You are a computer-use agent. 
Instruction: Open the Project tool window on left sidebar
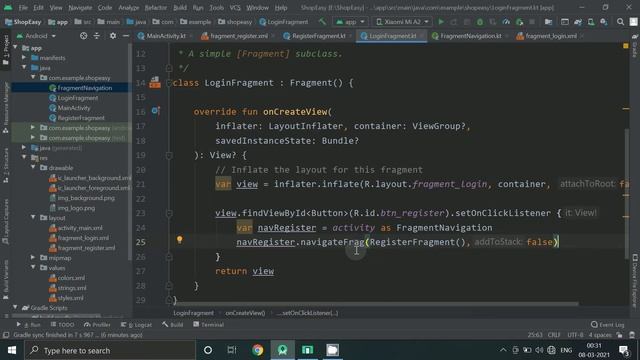click(5, 51)
